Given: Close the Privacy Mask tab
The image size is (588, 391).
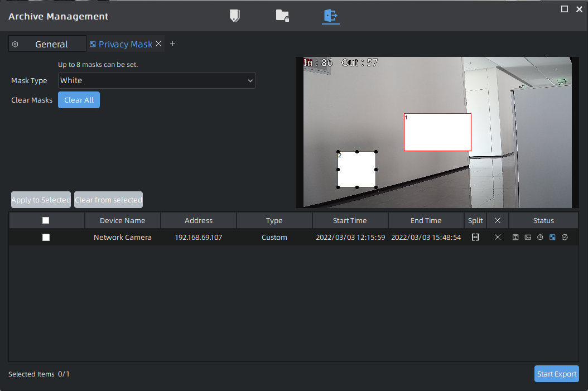Looking at the screenshot, I should (x=158, y=44).
